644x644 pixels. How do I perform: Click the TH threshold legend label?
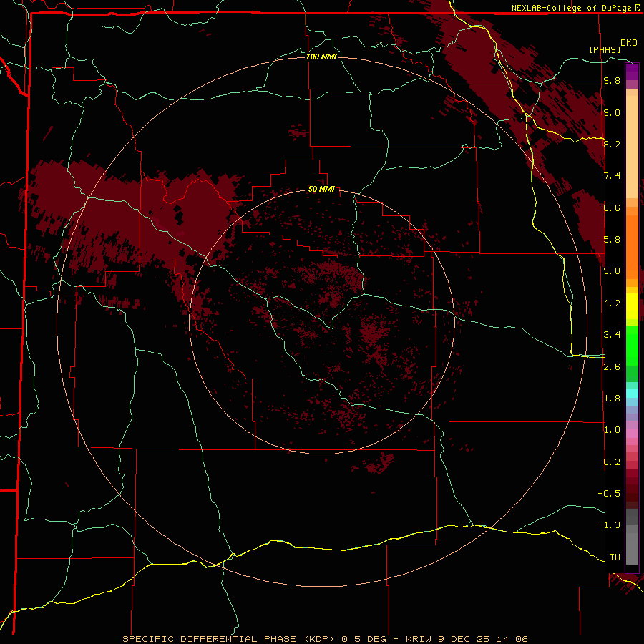[615, 557]
